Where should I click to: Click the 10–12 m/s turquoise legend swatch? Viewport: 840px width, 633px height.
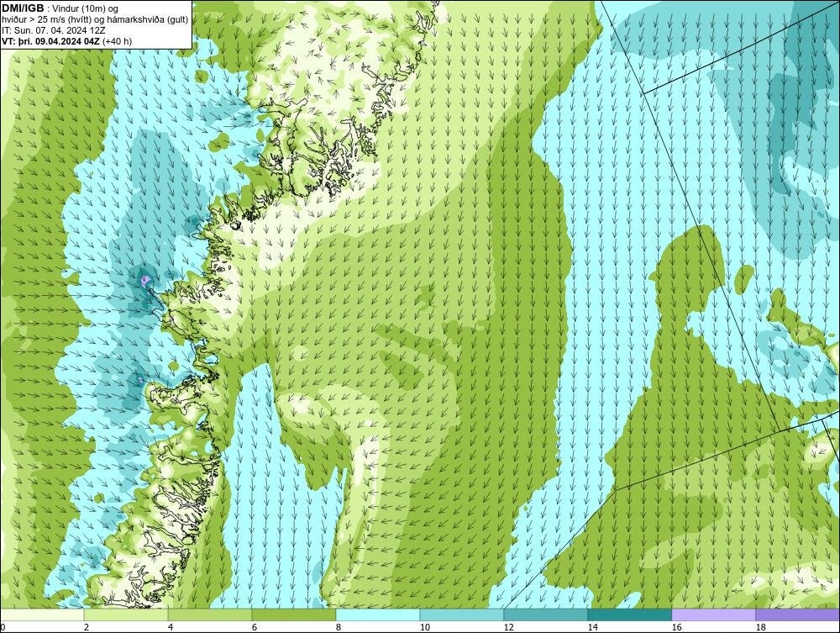(462, 615)
